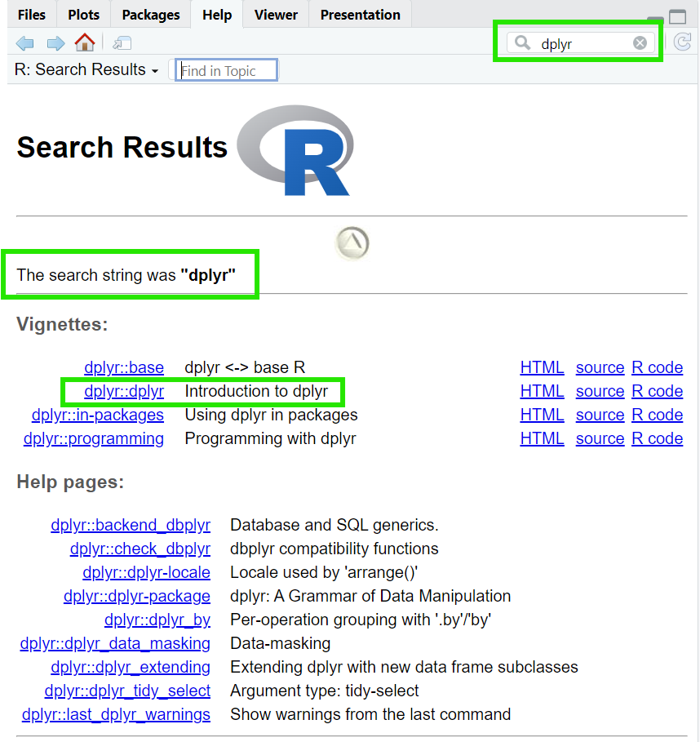
Task: Select the Presentation tab
Action: point(360,14)
